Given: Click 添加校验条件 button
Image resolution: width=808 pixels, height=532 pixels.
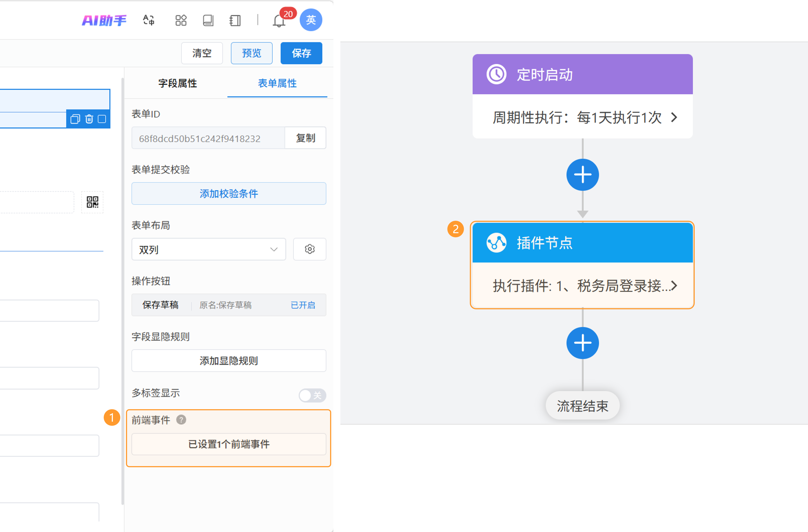Looking at the screenshot, I should click(229, 193).
